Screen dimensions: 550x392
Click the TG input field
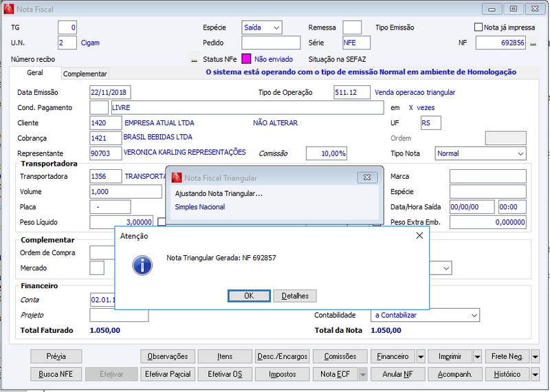point(67,28)
